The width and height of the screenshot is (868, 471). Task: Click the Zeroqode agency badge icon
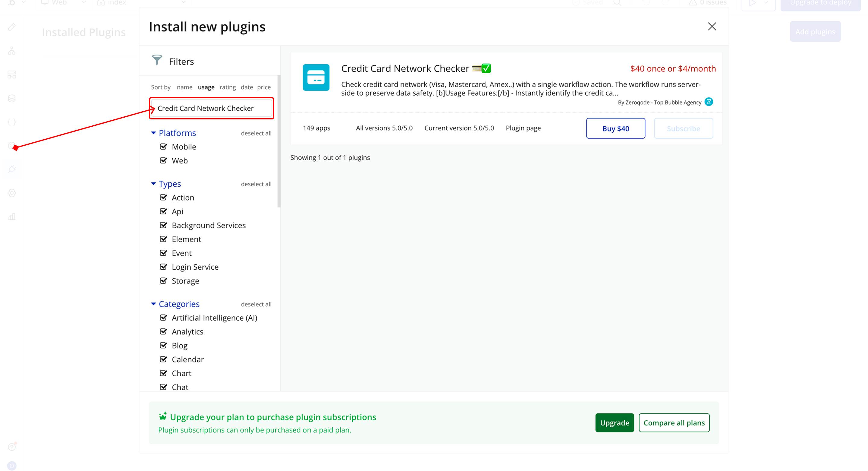[709, 102]
